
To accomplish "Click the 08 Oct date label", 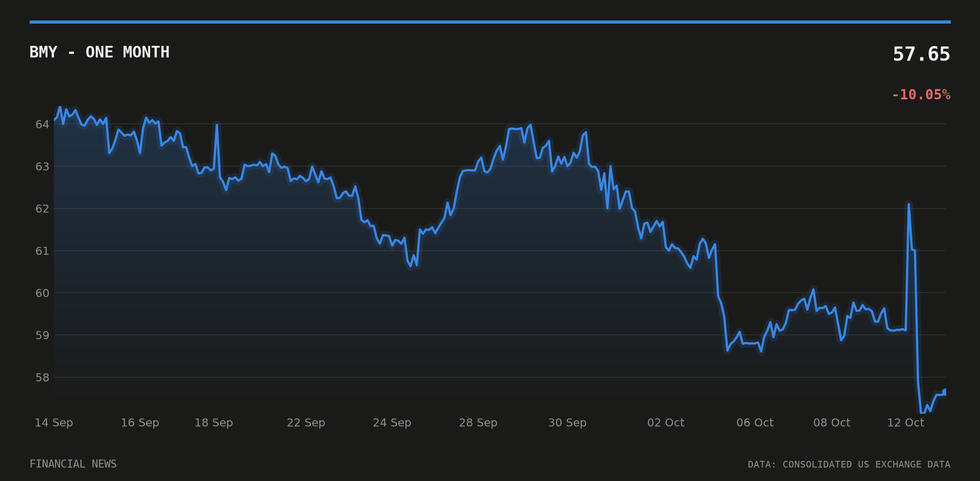I will tap(832, 423).
